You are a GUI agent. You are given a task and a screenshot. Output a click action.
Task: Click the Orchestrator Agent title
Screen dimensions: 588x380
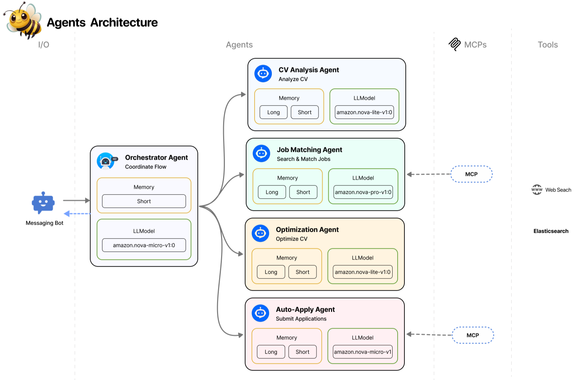[x=157, y=157]
